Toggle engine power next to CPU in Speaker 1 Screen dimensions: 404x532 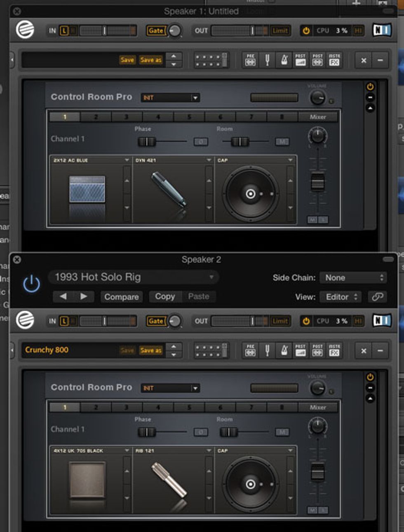[306, 30]
